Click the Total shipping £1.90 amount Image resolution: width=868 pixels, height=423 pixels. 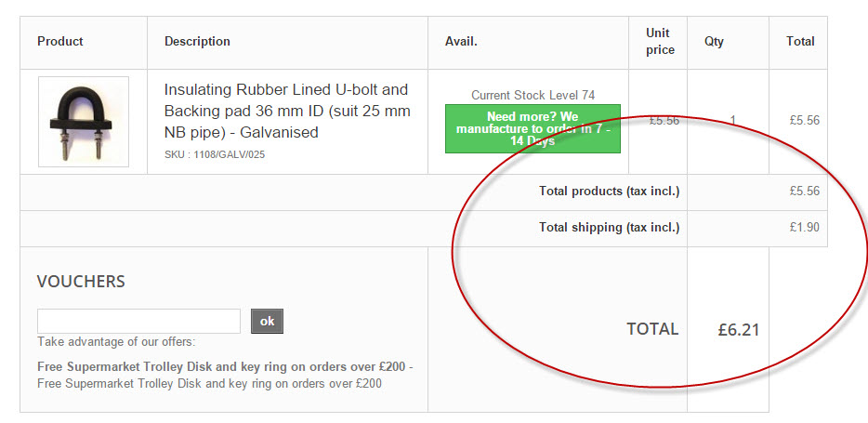[804, 228]
